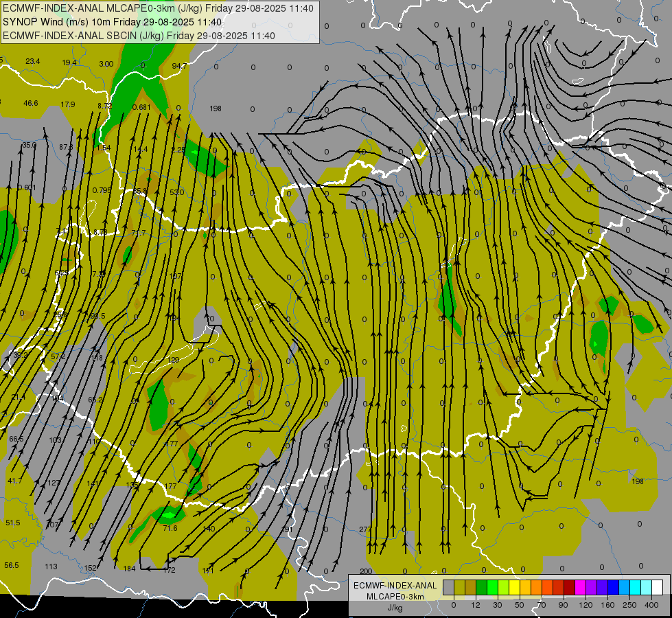Click the '160' legend scale label
Viewport: 672px width, 618px height.
point(607,605)
